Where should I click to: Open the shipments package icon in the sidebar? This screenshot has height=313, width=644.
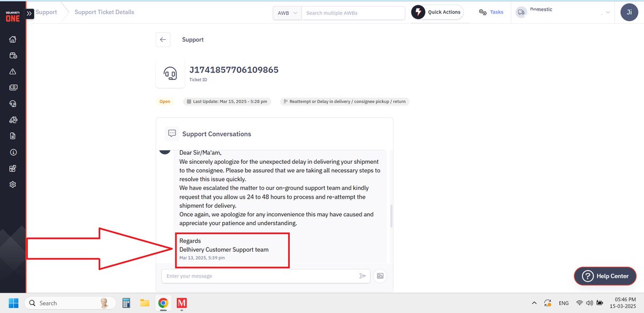tap(13, 55)
